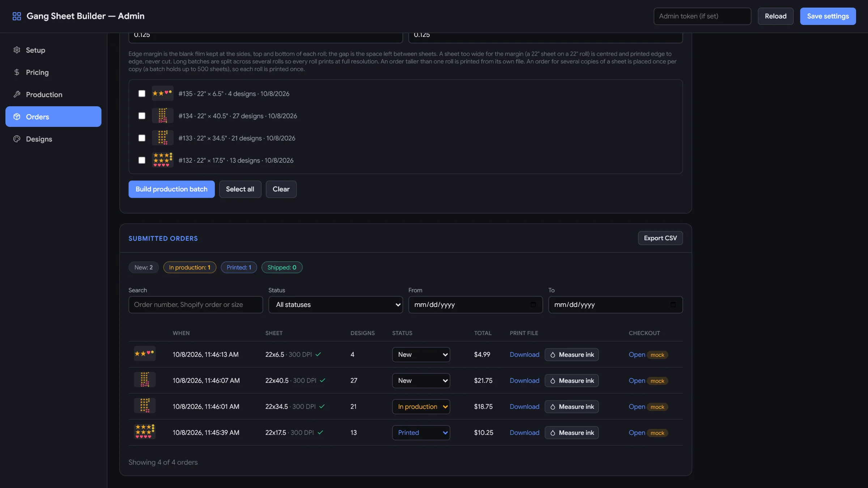
Task: Download print file for the $18.75 order
Action: (x=524, y=407)
